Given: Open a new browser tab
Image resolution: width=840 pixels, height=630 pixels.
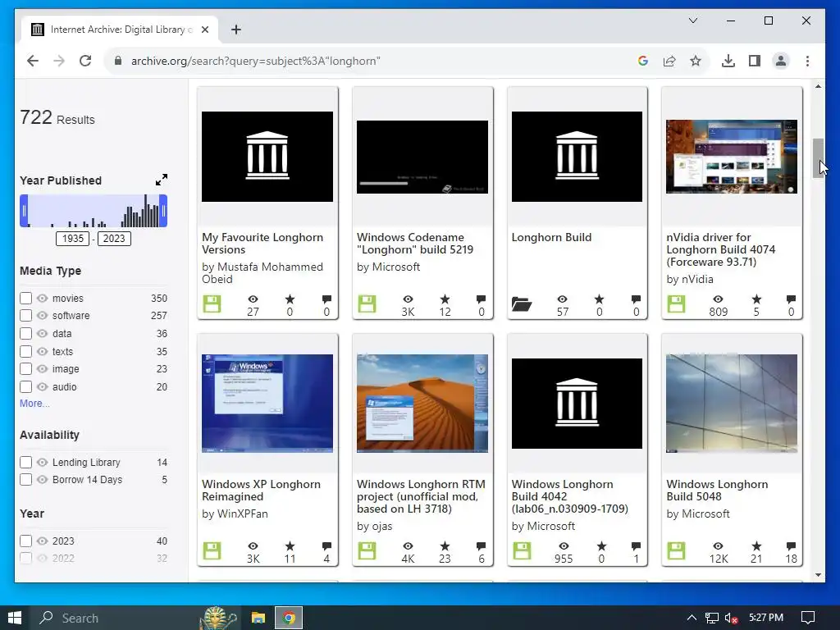Looking at the screenshot, I should click(x=235, y=30).
